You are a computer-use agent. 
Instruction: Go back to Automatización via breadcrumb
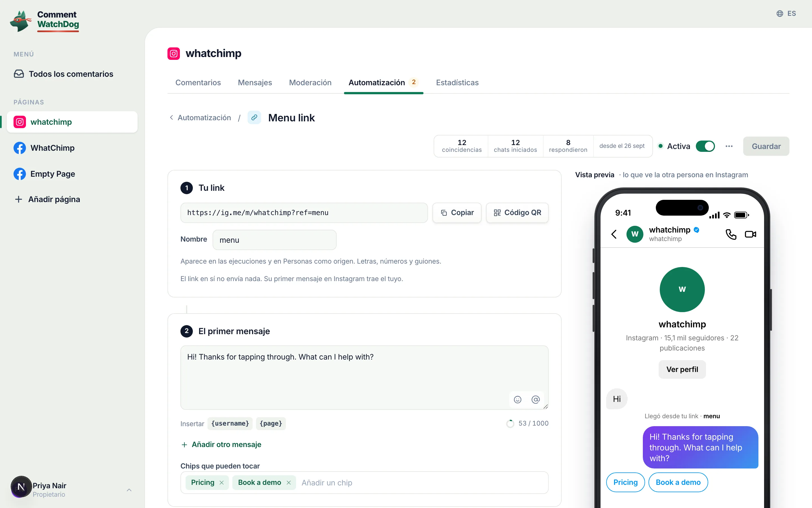click(x=200, y=118)
